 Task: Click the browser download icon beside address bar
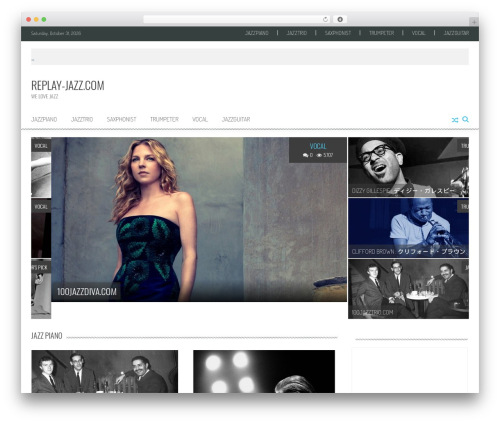click(340, 20)
